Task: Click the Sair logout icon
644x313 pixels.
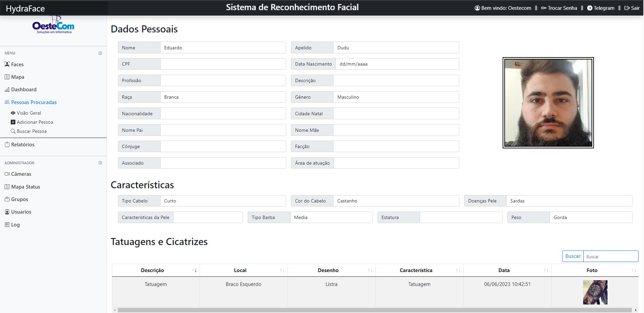Action: (627, 8)
